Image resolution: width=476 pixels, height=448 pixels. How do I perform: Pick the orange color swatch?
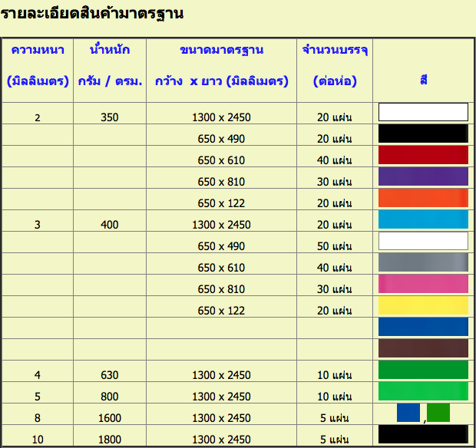coord(423,198)
